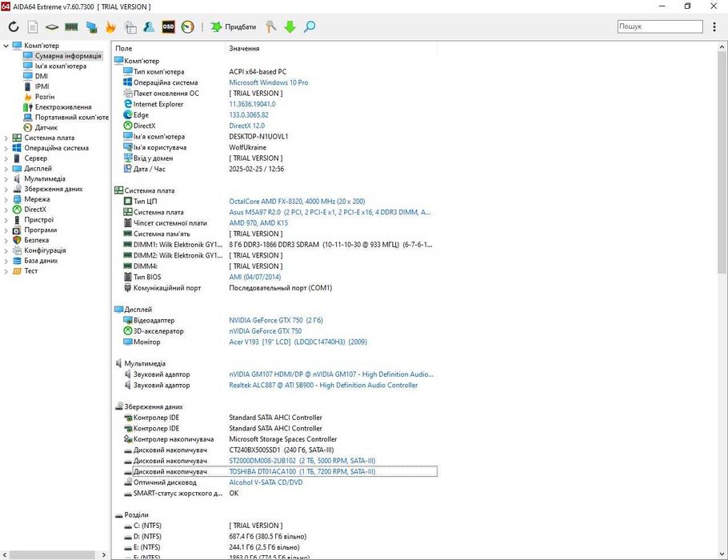Open the OSD panel icon

[x=168, y=27]
